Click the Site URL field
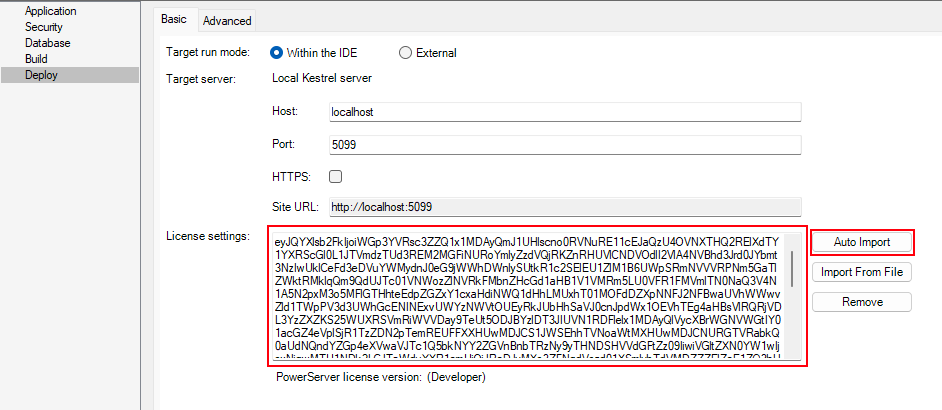This screenshot has height=410, width=942. (565, 207)
